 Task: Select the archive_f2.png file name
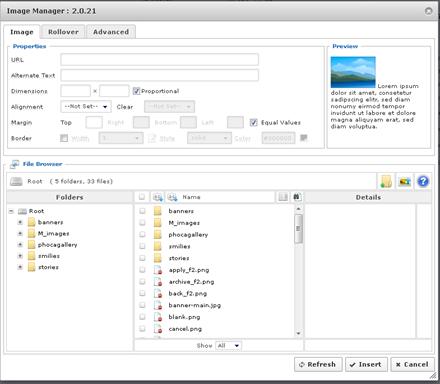(191, 282)
